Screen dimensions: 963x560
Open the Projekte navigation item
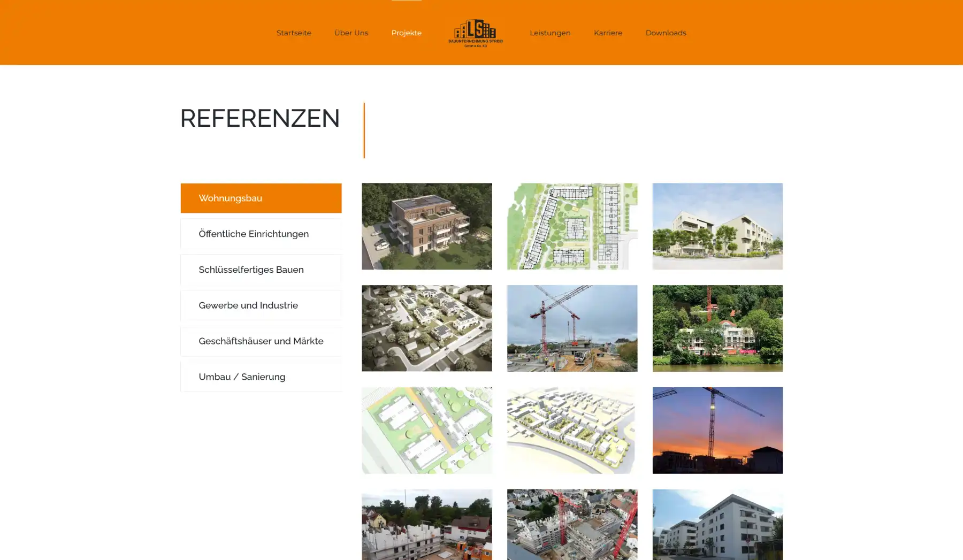click(x=406, y=33)
